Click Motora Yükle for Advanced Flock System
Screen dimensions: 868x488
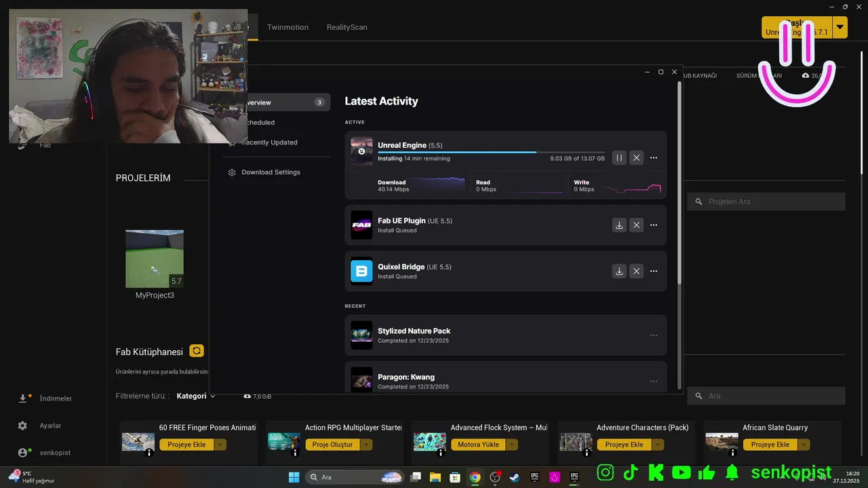(478, 445)
